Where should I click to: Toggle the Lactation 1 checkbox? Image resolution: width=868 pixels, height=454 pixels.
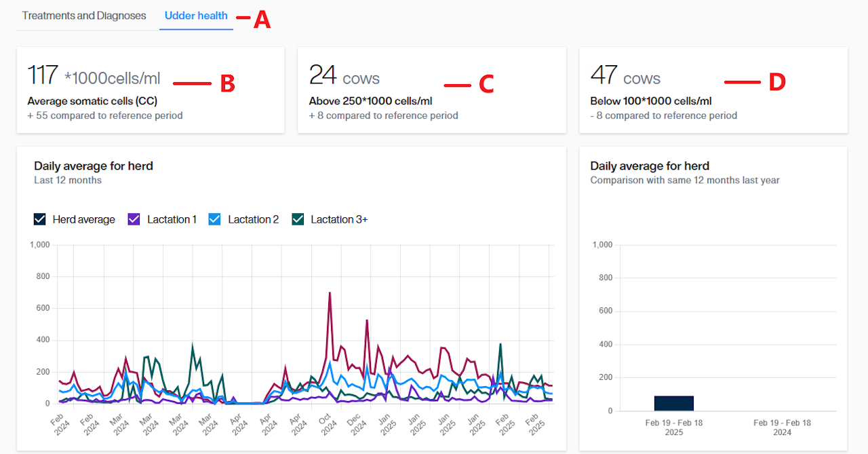point(134,219)
